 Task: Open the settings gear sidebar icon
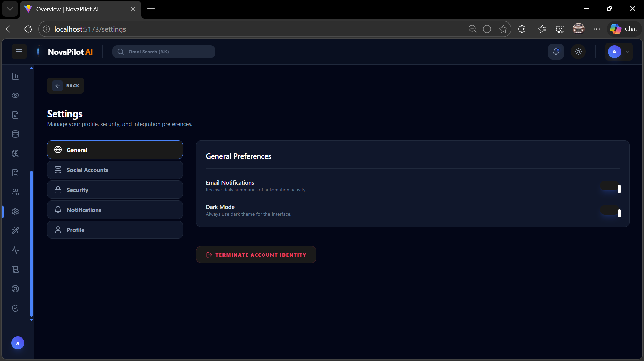[15, 212]
